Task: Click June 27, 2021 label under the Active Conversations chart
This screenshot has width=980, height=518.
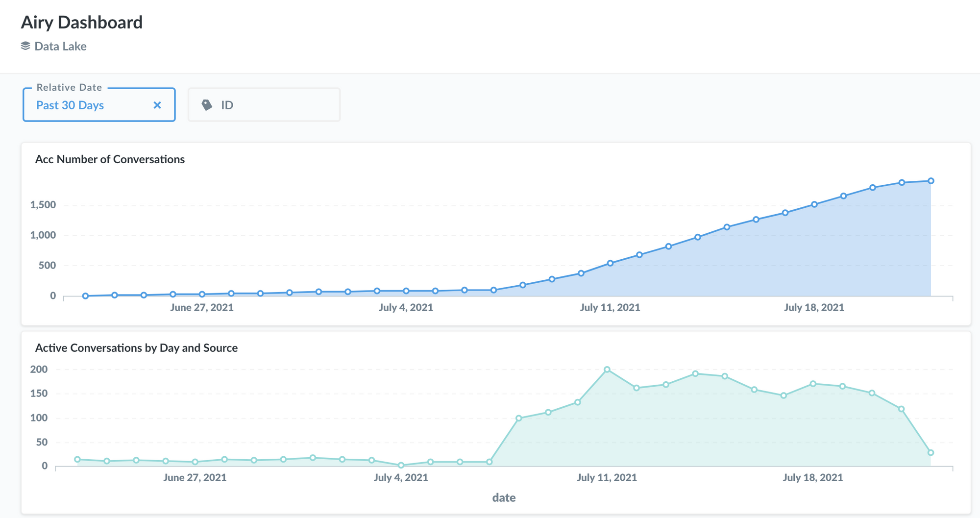Action: tap(195, 478)
